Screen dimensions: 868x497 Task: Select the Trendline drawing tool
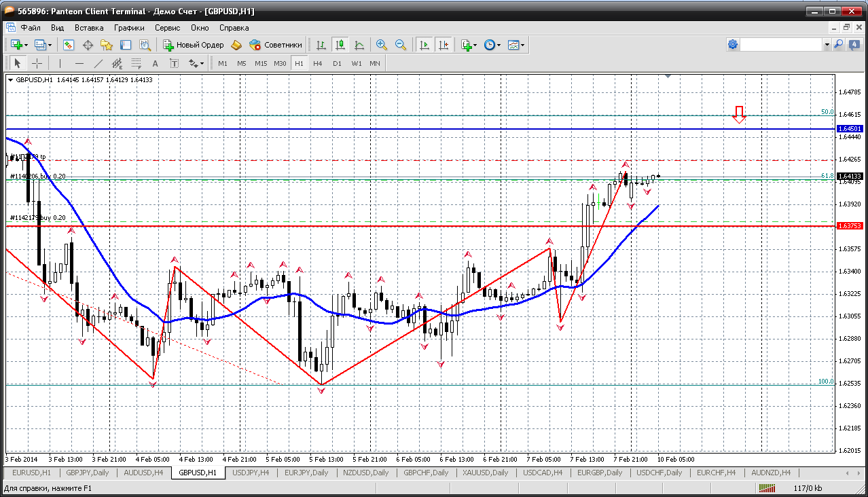click(98, 63)
